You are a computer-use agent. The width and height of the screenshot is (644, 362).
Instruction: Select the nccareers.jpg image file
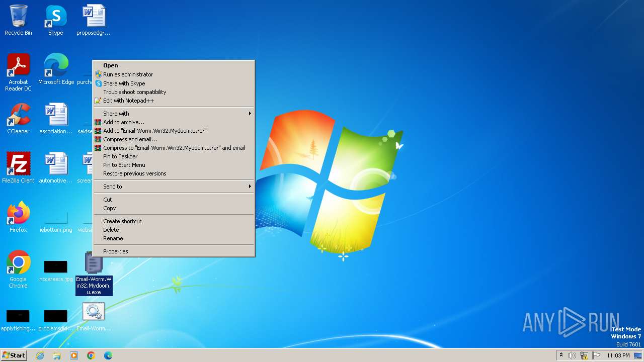click(56, 271)
